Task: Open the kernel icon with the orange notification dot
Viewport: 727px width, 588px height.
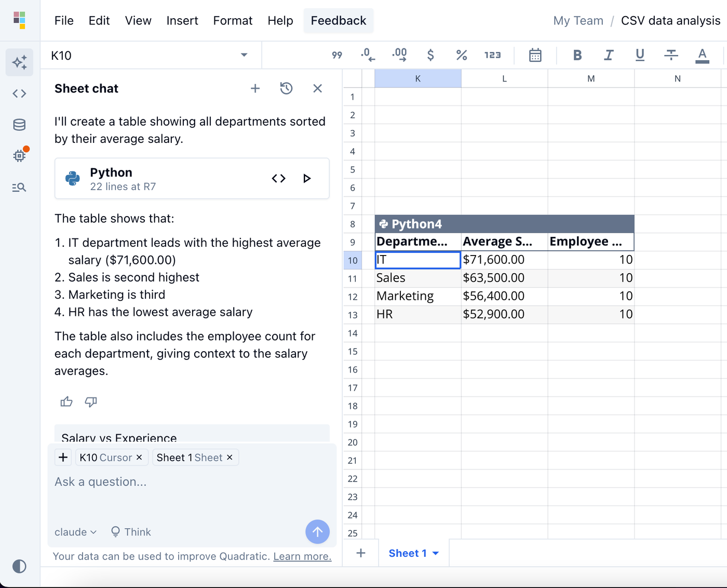Action: coord(19,155)
